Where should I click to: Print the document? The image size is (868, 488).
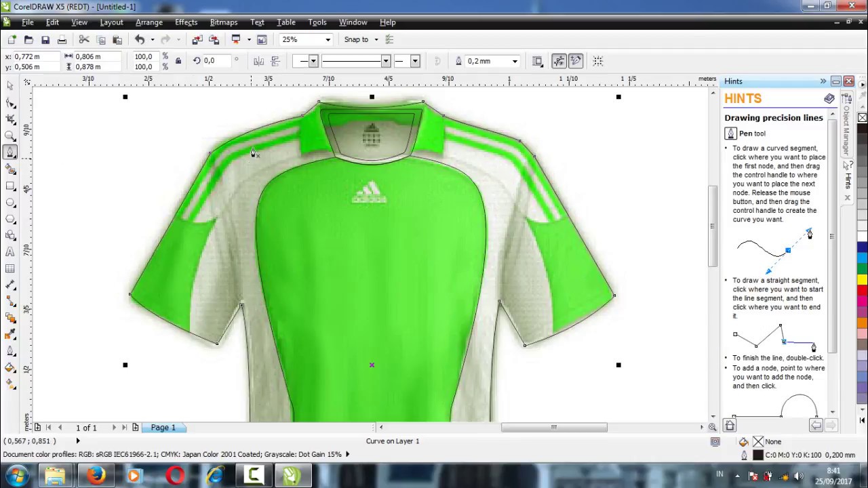click(62, 40)
